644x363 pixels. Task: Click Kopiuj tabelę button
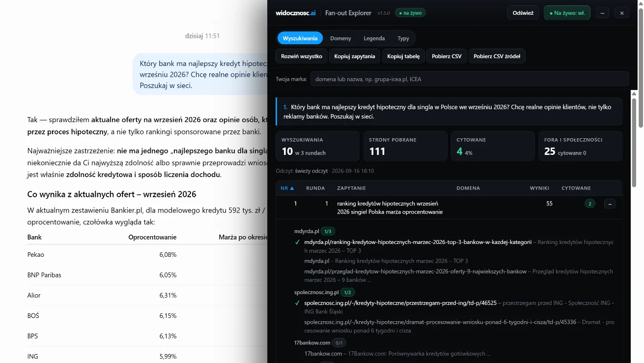pos(403,56)
